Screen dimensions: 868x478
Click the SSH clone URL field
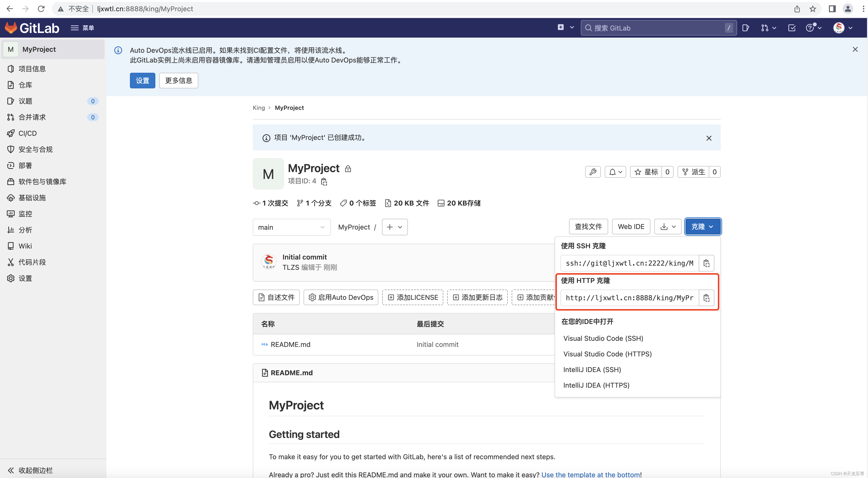coord(629,263)
